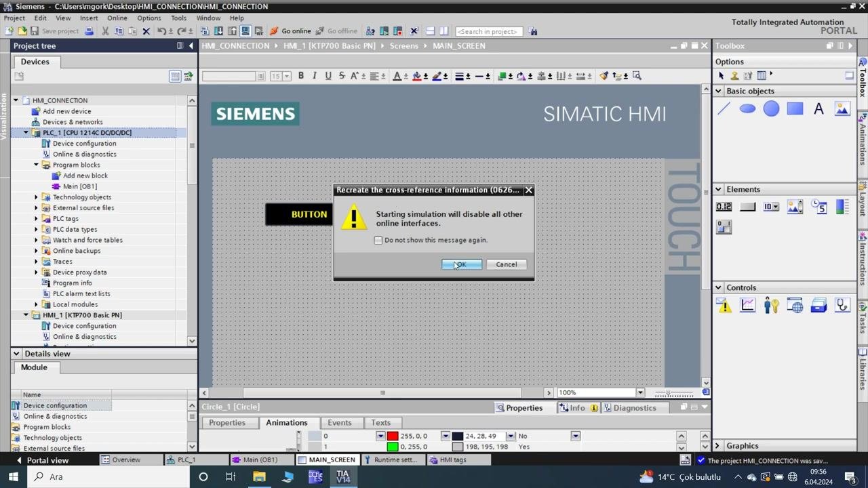
Task: Select the Symbolic I/O field element
Action: (771, 207)
